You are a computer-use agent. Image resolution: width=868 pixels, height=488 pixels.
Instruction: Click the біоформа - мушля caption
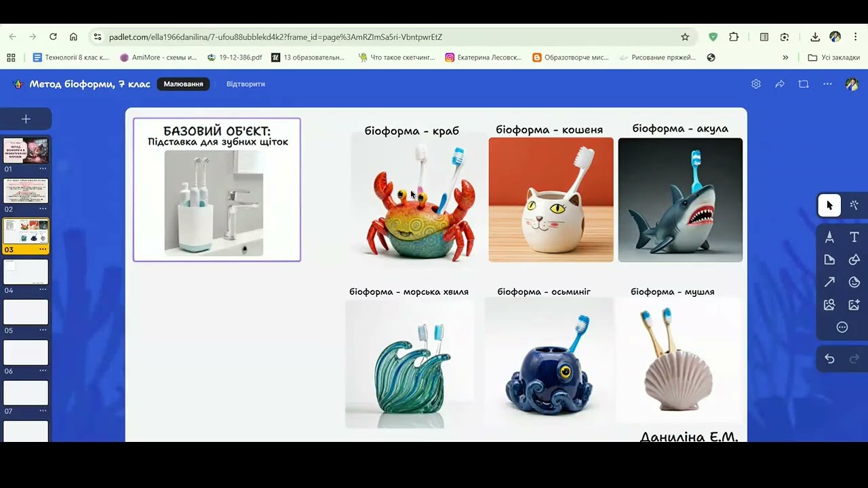click(672, 291)
